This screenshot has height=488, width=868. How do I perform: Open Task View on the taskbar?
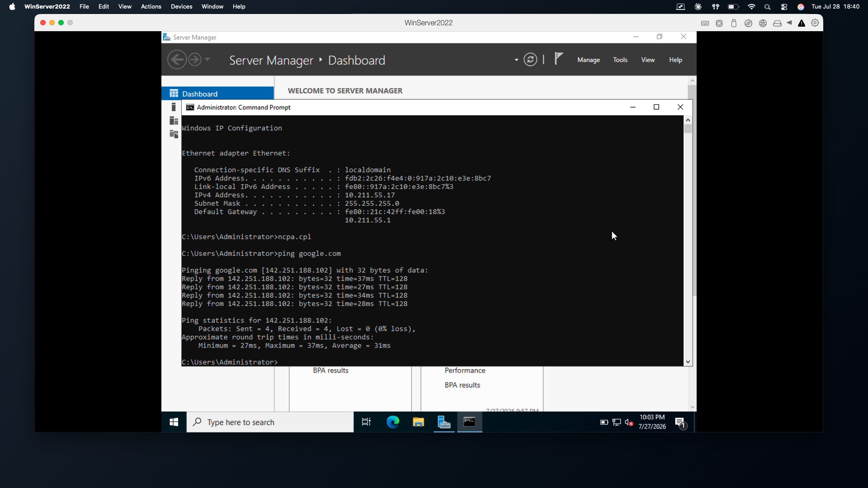(x=366, y=422)
